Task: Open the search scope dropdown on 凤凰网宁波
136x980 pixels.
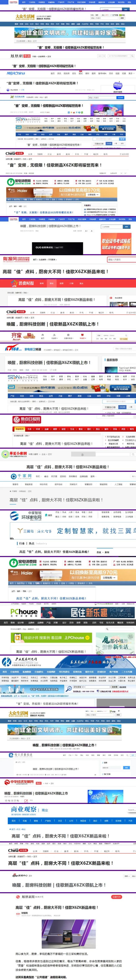Action: tap(101, 56)
